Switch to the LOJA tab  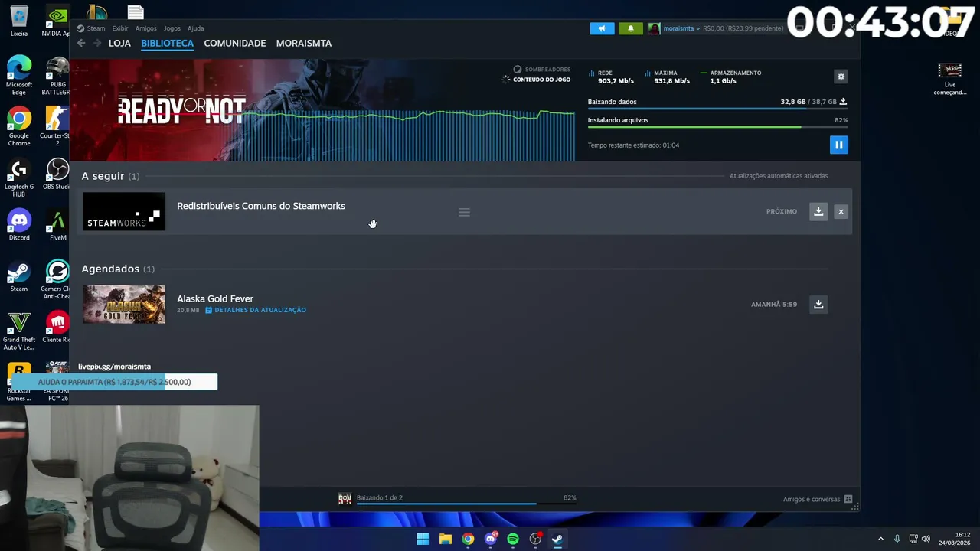point(119,43)
